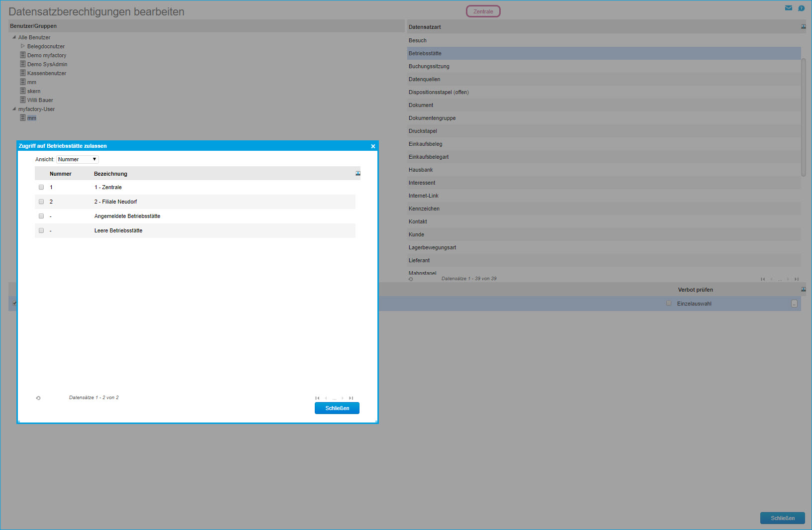Open the help question mark icon

(801, 8)
